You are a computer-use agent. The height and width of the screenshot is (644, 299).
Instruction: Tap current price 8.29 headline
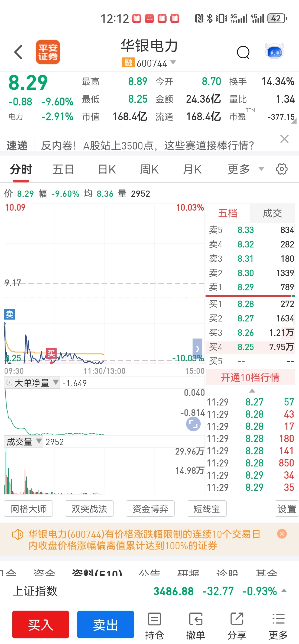coord(28,83)
